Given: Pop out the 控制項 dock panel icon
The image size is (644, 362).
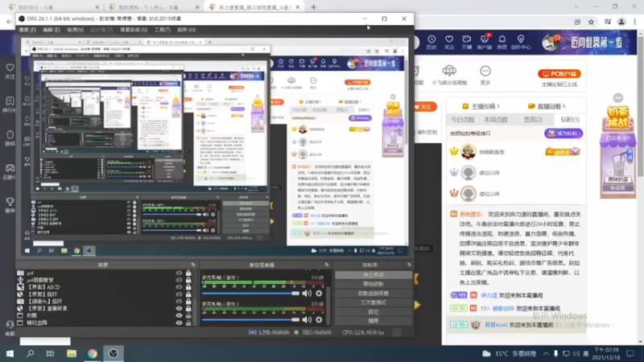Looking at the screenshot, I should (409, 265).
